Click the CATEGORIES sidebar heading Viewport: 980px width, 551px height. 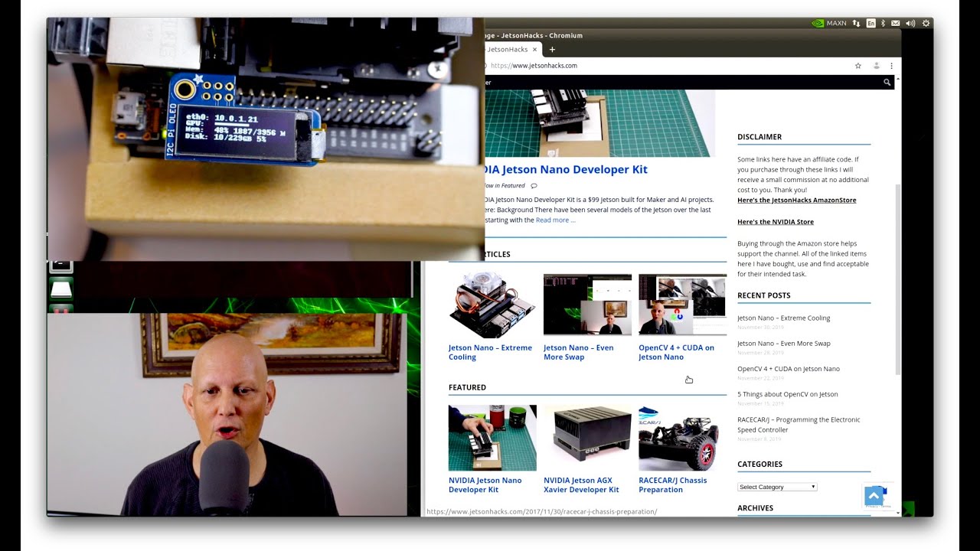(x=759, y=464)
